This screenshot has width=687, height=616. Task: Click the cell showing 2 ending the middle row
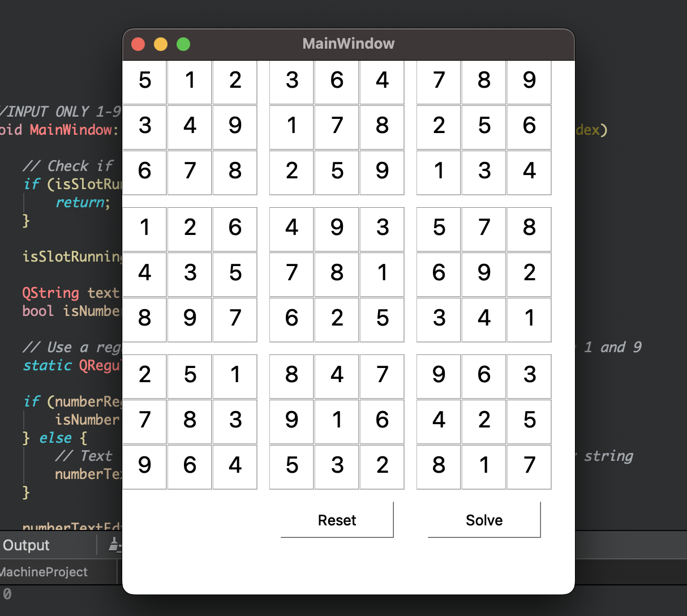(x=529, y=275)
